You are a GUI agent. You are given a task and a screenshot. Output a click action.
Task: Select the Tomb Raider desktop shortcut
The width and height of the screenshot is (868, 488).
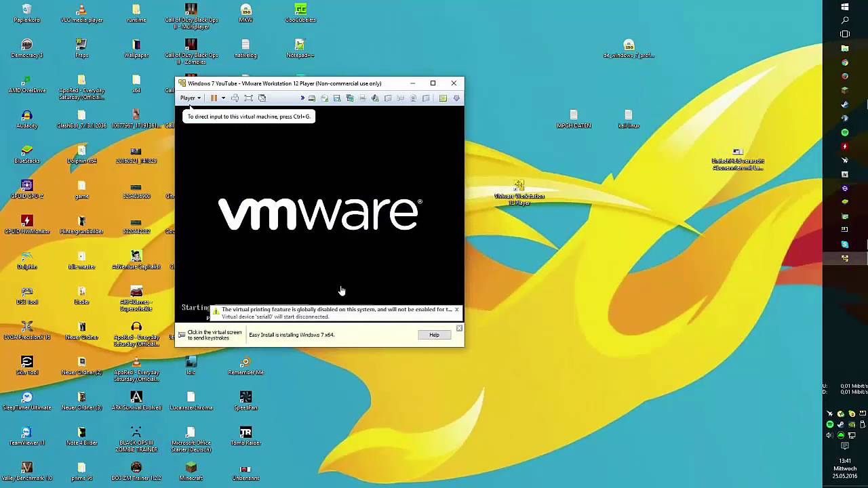tap(245, 436)
